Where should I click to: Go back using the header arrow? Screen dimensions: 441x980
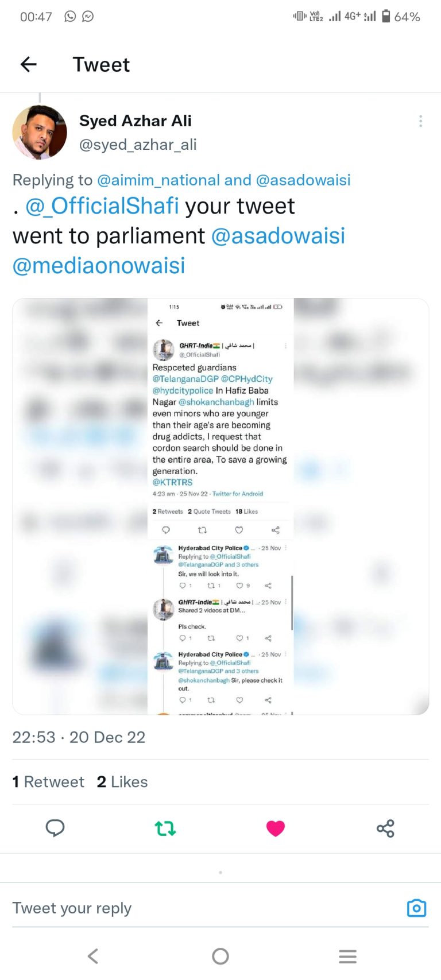tap(29, 64)
